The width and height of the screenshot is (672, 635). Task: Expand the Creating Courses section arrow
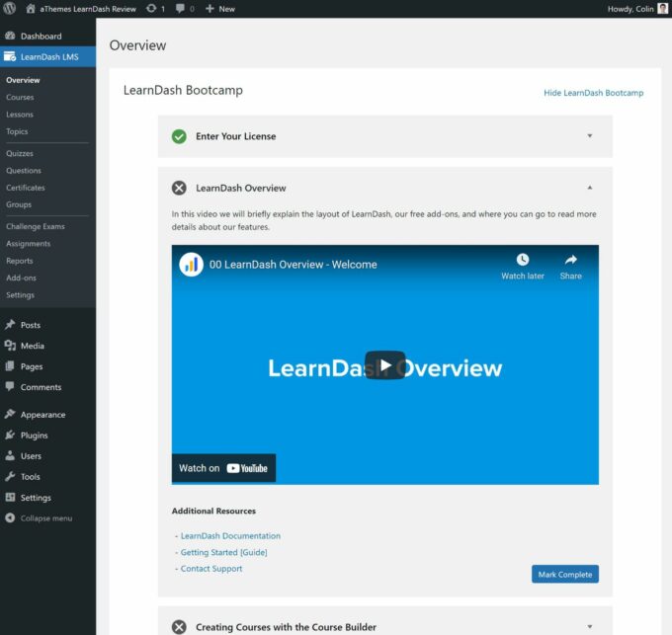pyautogui.click(x=590, y=626)
